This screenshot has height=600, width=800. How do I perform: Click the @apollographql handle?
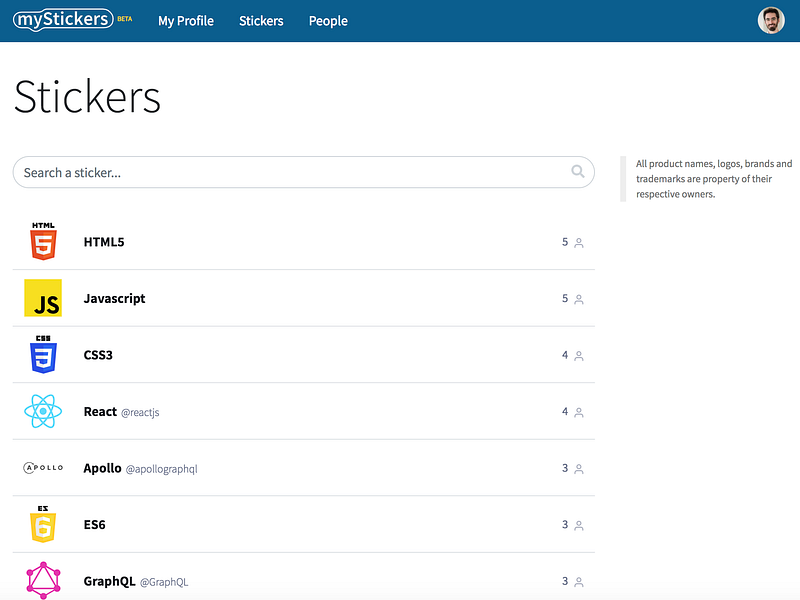(x=162, y=469)
